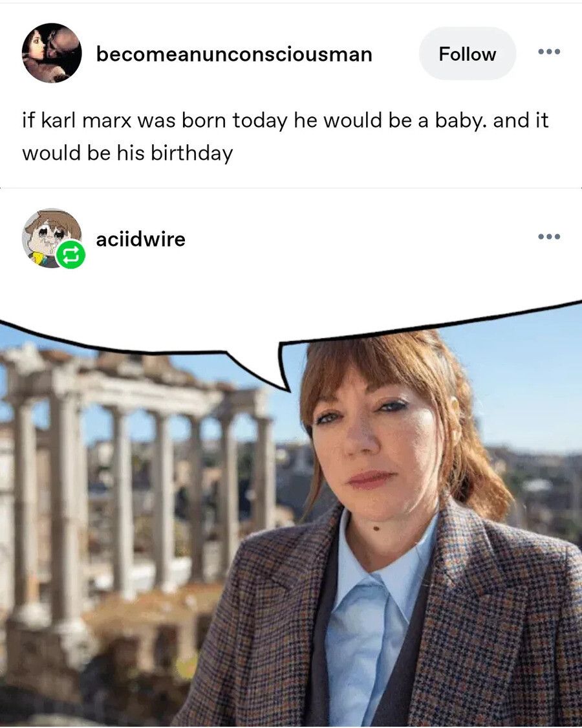This screenshot has height=728, width=582.
Task: Open the meatball menu on aciidwire's reblog
Action: click(x=549, y=236)
